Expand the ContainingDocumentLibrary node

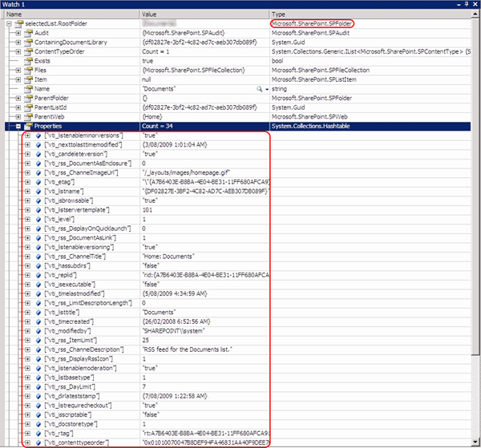pyautogui.click(x=18, y=42)
